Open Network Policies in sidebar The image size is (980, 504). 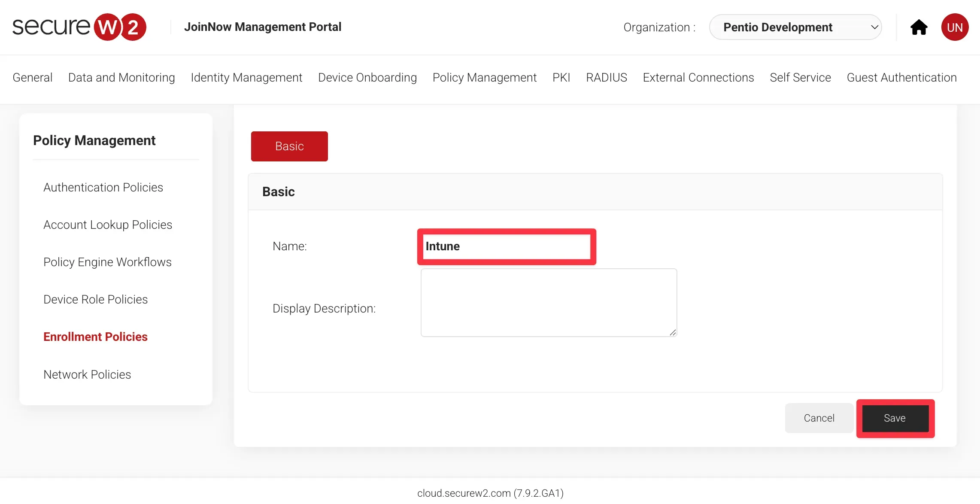pos(87,375)
